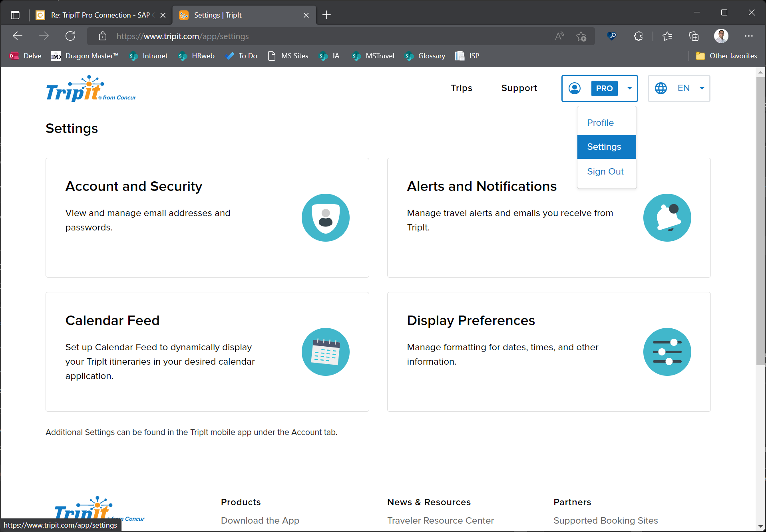Open the browser Extensions puzzle icon
The image size is (766, 532).
click(x=638, y=36)
